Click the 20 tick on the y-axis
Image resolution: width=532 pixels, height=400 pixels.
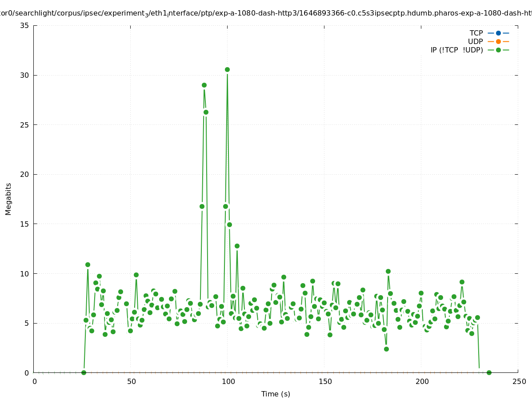(x=25, y=174)
